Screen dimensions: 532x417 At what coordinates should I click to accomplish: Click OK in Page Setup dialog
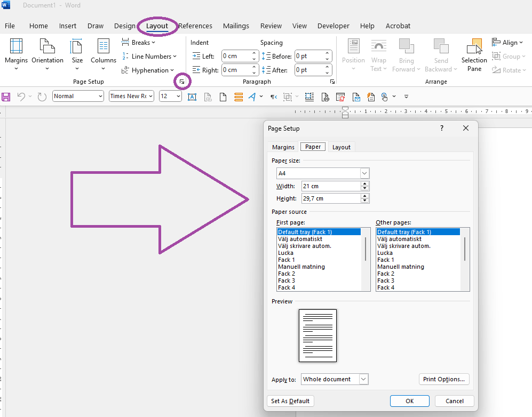pos(409,401)
